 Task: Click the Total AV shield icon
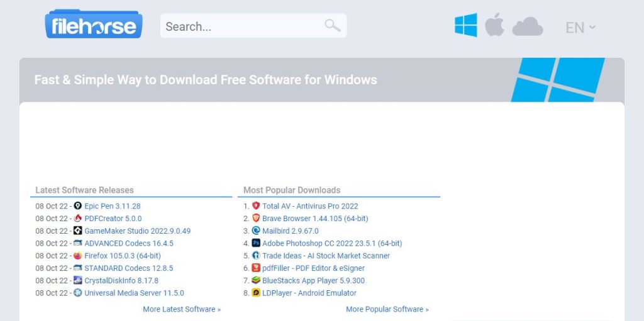pos(256,205)
